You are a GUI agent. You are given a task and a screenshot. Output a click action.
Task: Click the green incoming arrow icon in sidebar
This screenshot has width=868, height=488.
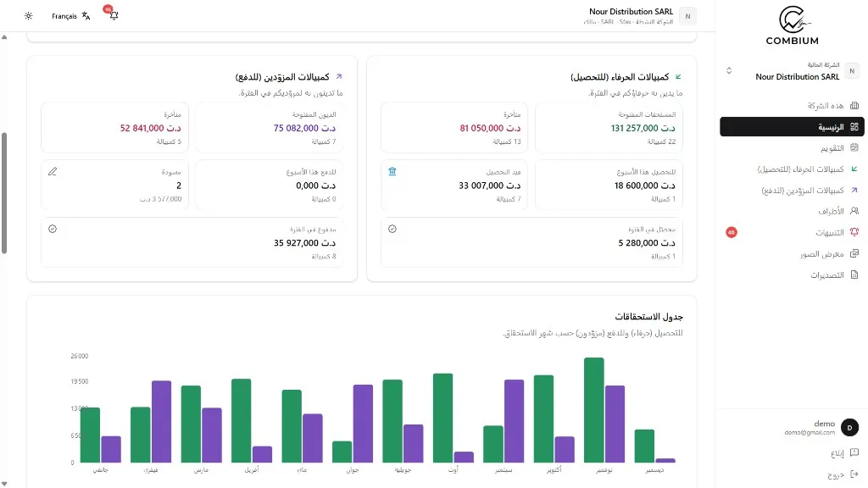point(854,169)
